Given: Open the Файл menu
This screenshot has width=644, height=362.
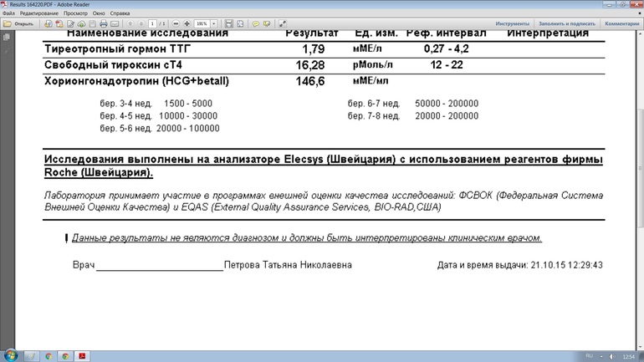Looking at the screenshot, I should (x=8, y=14).
